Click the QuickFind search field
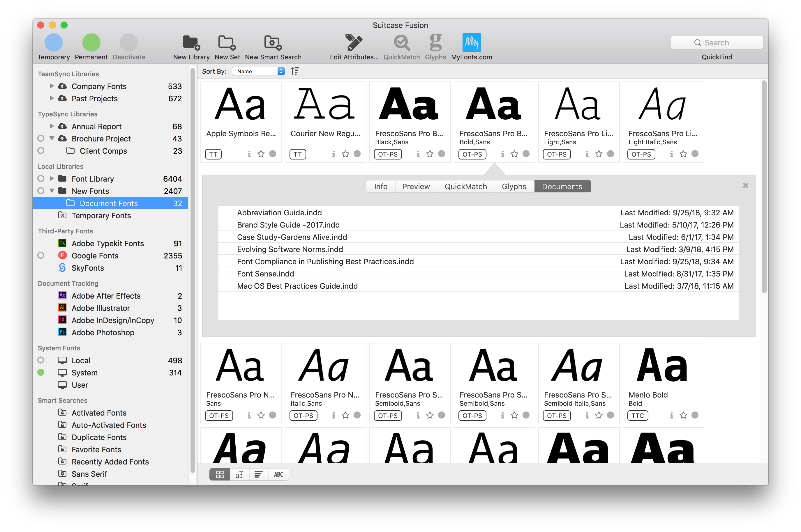The width and height of the screenshot is (801, 532). (x=717, y=43)
